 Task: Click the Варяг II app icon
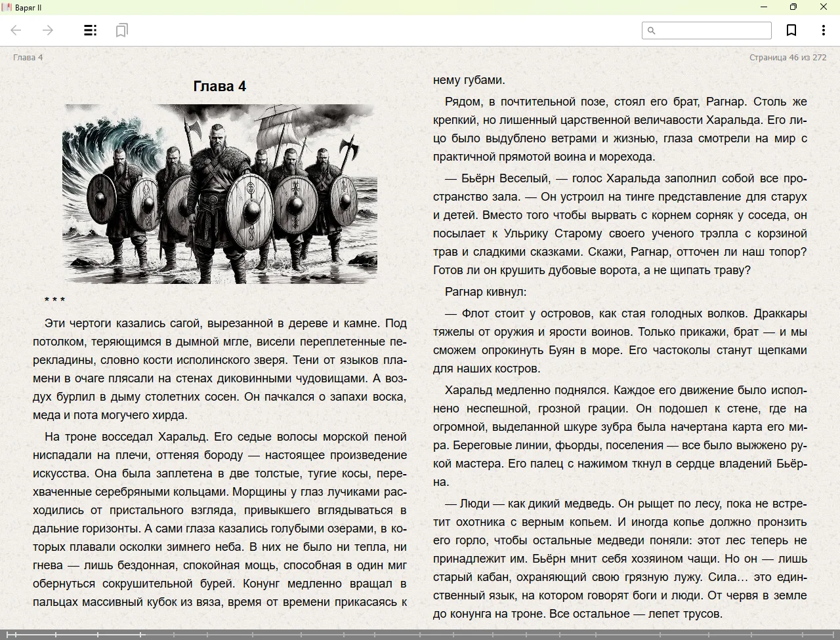coord(7,7)
